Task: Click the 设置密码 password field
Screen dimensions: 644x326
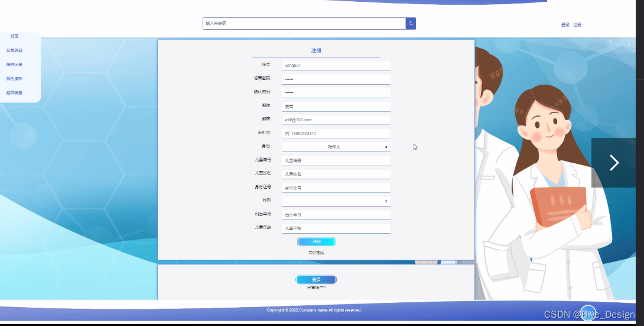Action: [x=336, y=79]
